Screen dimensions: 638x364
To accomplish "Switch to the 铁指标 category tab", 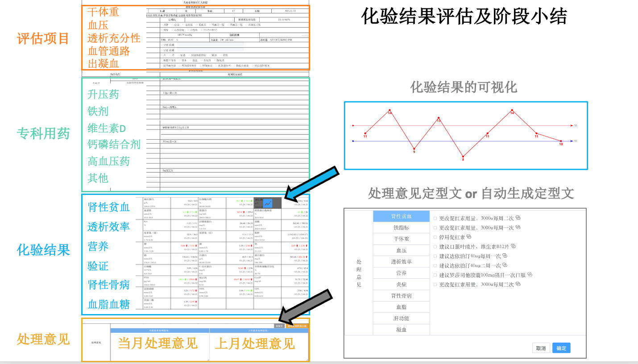I will point(402,227).
